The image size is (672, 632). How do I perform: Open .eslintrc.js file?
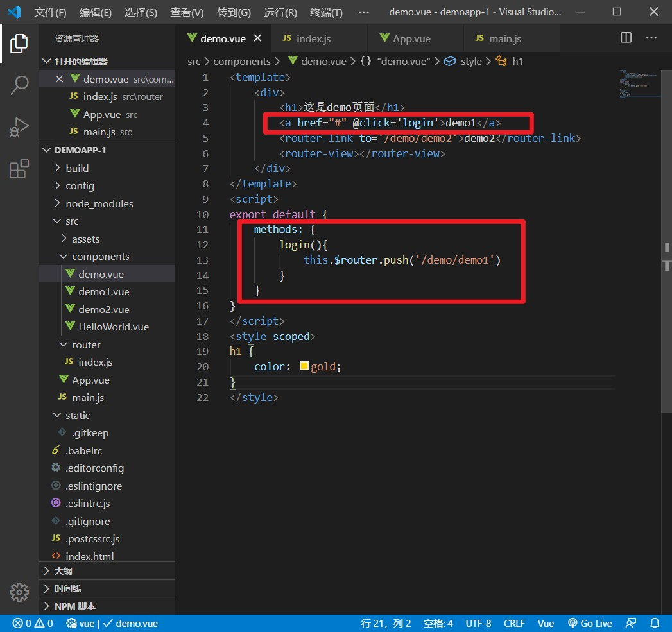click(107, 503)
